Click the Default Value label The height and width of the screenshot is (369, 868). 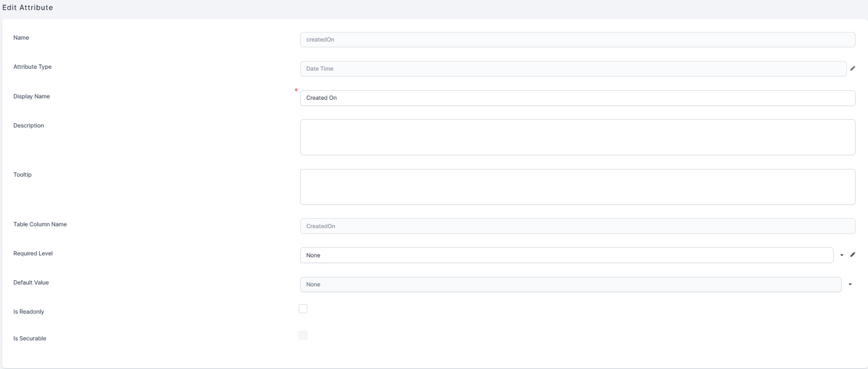point(31,283)
